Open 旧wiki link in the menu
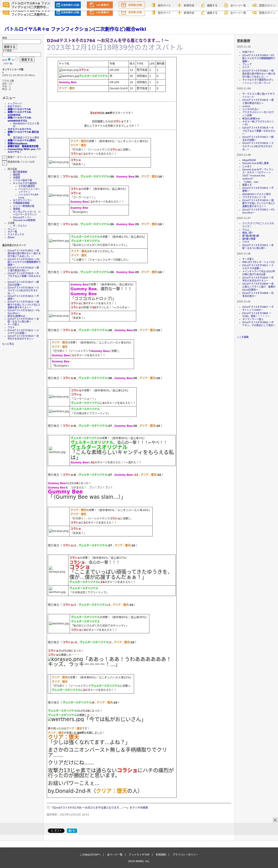This screenshot has height=868, width=278. pyautogui.click(x=11, y=237)
